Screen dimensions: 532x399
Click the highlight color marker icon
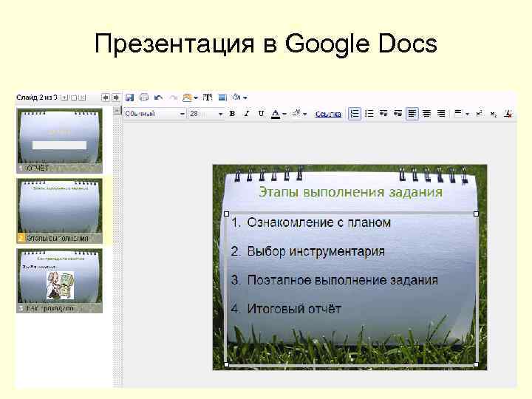coord(297,113)
